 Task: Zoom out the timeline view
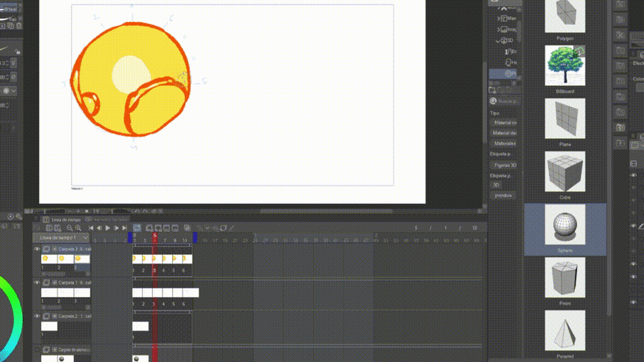(69, 228)
